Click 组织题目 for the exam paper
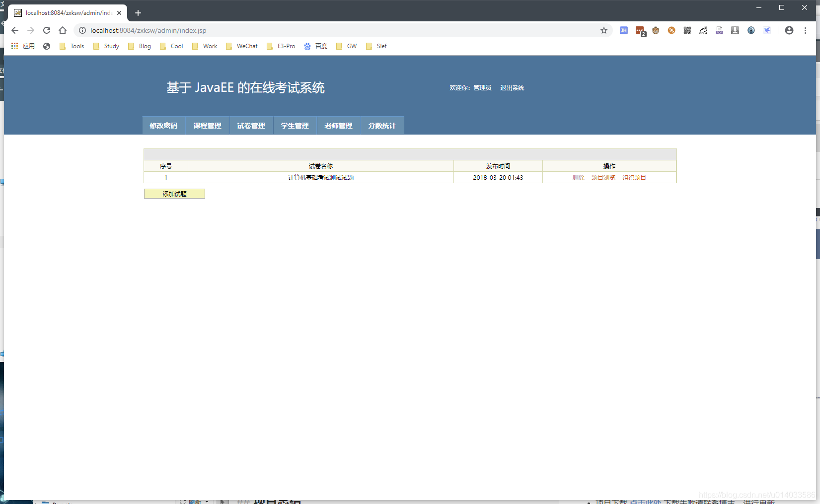Image resolution: width=820 pixels, height=504 pixels. click(x=634, y=178)
